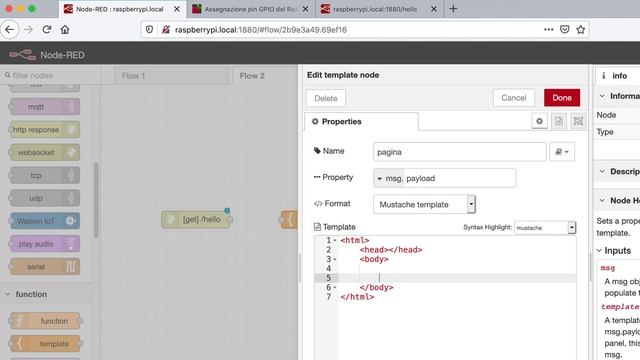
Task: Click the Delete button
Action: pyautogui.click(x=326, y=98)
